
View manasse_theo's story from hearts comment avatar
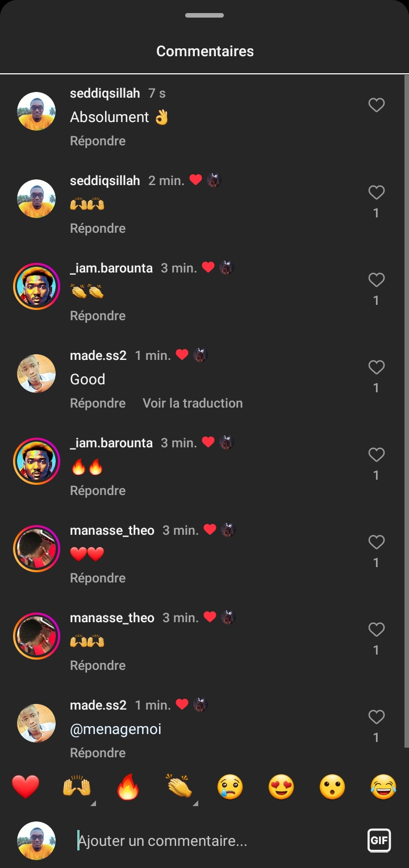click(36, 548)
